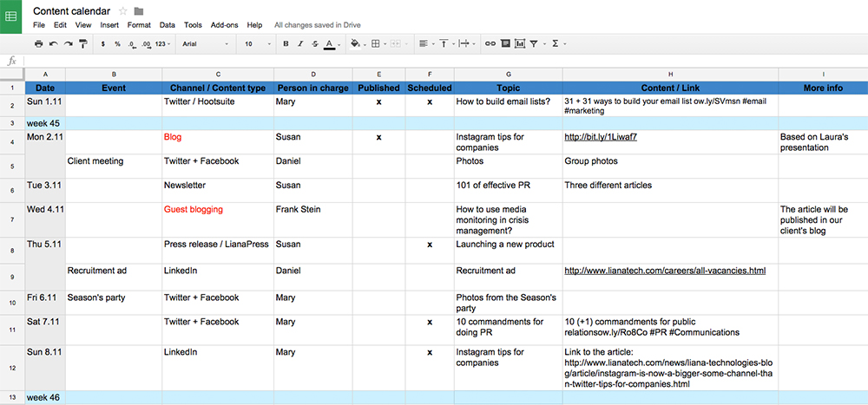Select the 'week 46' cell
The height and width of the screenshot is (405, 868).
pyautogui.click(x=45, y=397)
